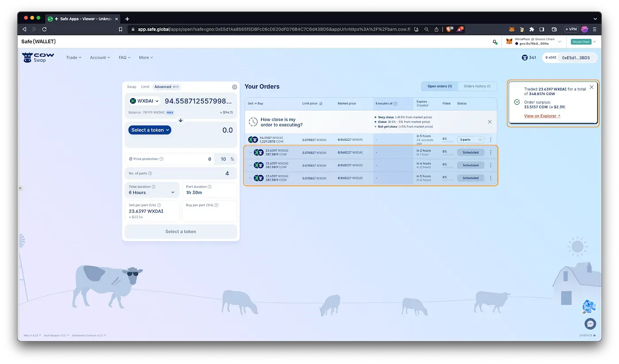Click the Buy per part help icon

tap(217, 205)
